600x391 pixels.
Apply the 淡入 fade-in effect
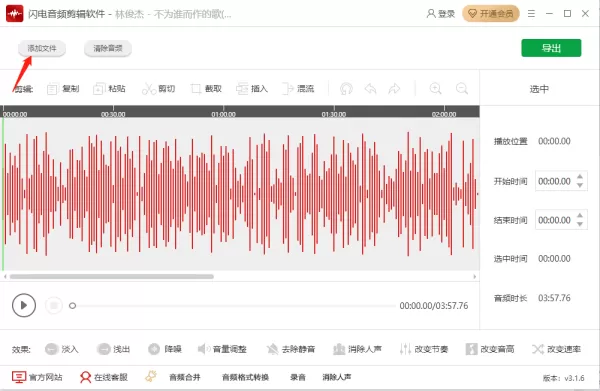click(x=62, y=349)
